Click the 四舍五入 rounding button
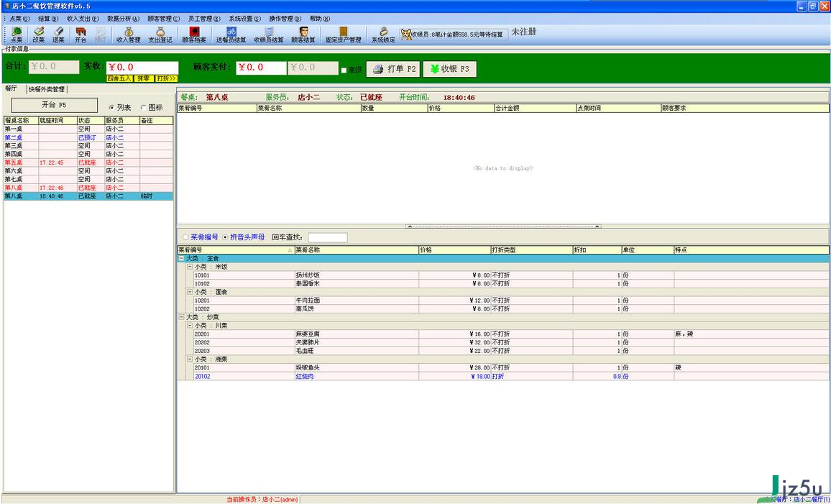 (120, 78)
